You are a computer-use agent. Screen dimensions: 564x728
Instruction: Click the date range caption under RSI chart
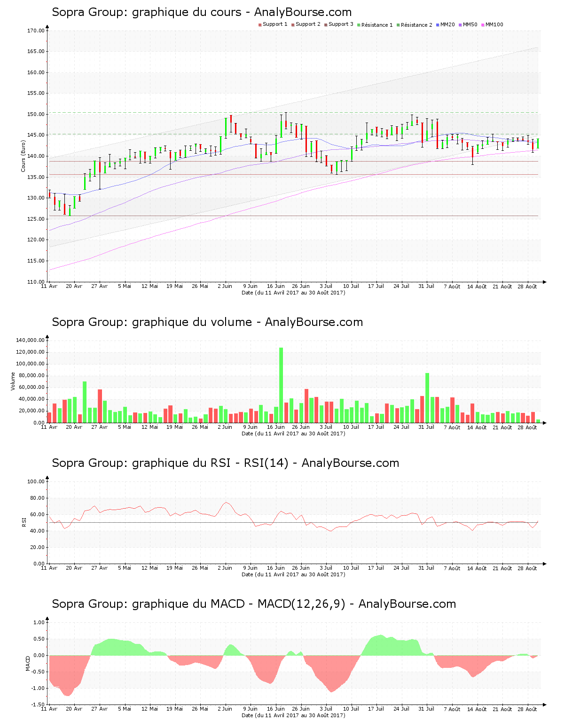pyautogui.click(x=293, y=574)
